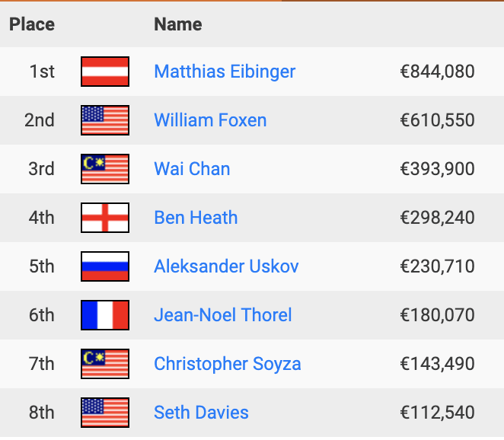Click the Place column header
The width and height of the screenshot is (504, 440).
(32, 24)
